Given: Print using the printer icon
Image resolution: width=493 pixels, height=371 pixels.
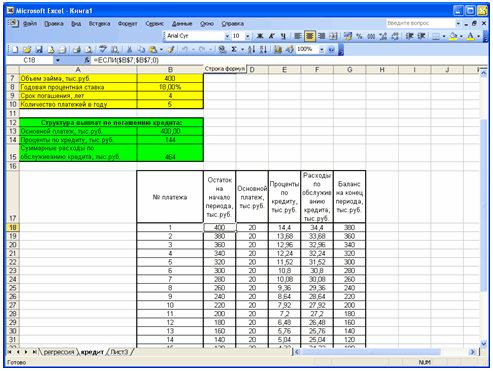Looking at the screenshot, I should coord(77,50).
